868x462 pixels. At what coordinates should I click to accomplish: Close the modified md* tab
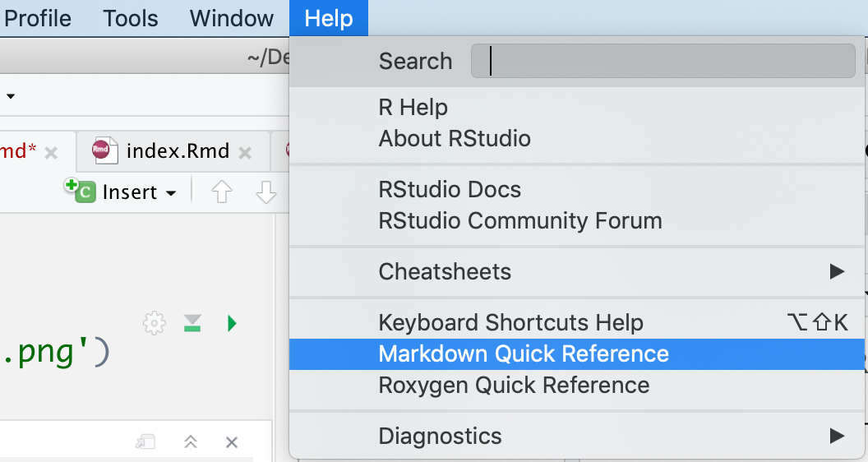51,152
